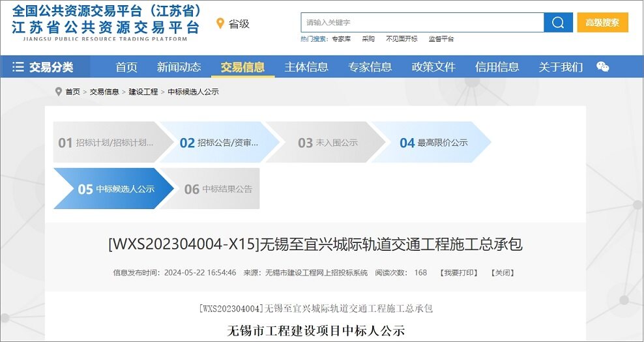The image size is (644, 342).
Task: Click the 交易分类 list menu icon
Action: coord(18,67)
